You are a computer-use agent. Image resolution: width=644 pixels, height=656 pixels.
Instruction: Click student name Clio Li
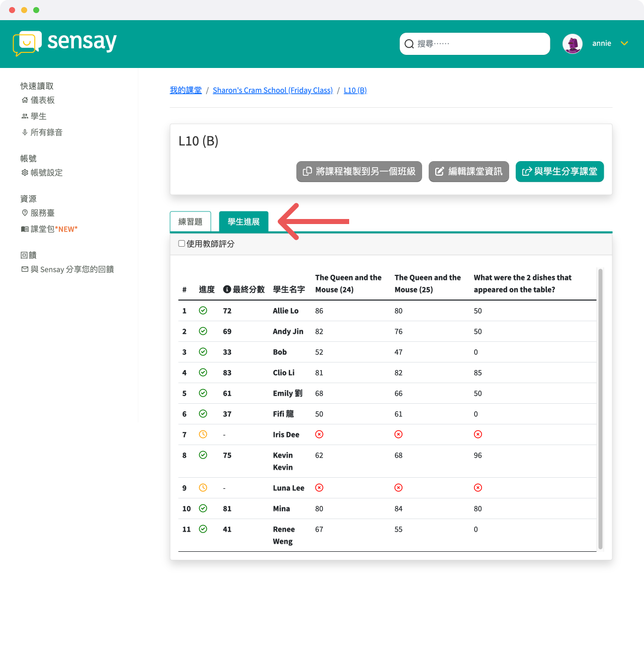click(284, 373)
